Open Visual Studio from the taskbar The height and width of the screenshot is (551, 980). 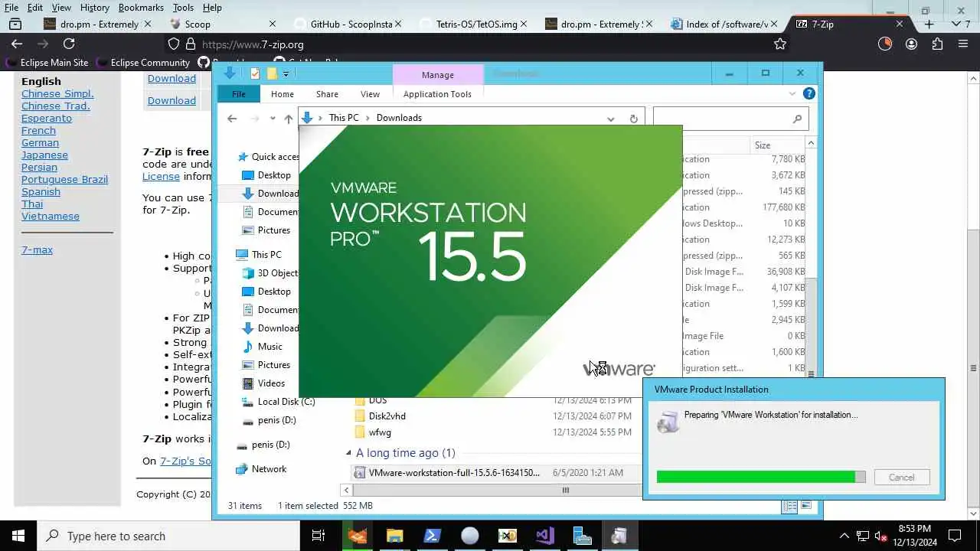click(544, 536)
